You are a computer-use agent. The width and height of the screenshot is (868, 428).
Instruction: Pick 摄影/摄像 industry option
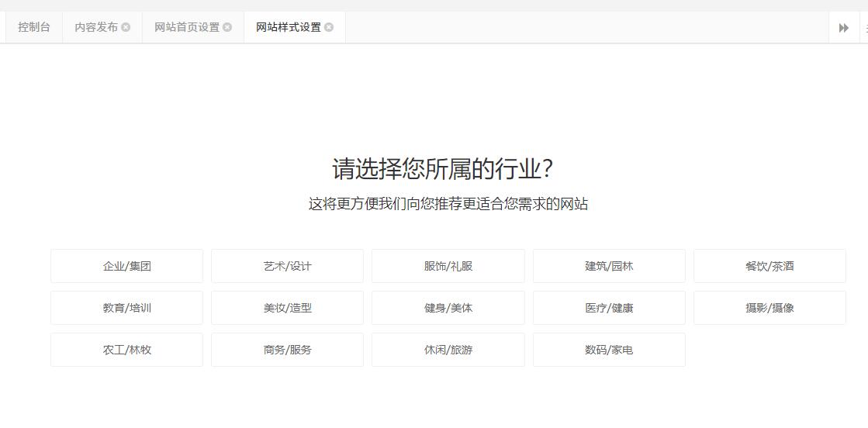tap(769, 308)
